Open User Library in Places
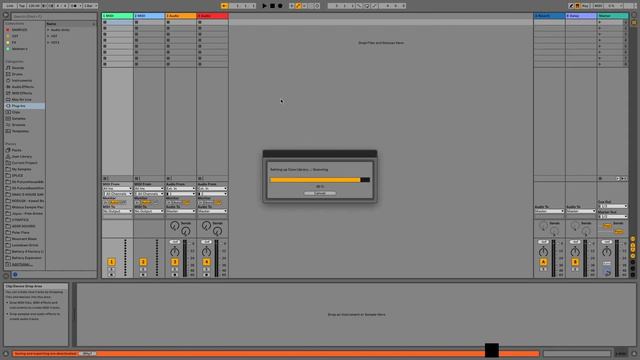The width and height of the screenshot is (640, 360). pyautogui.click(x=22, y=156)
